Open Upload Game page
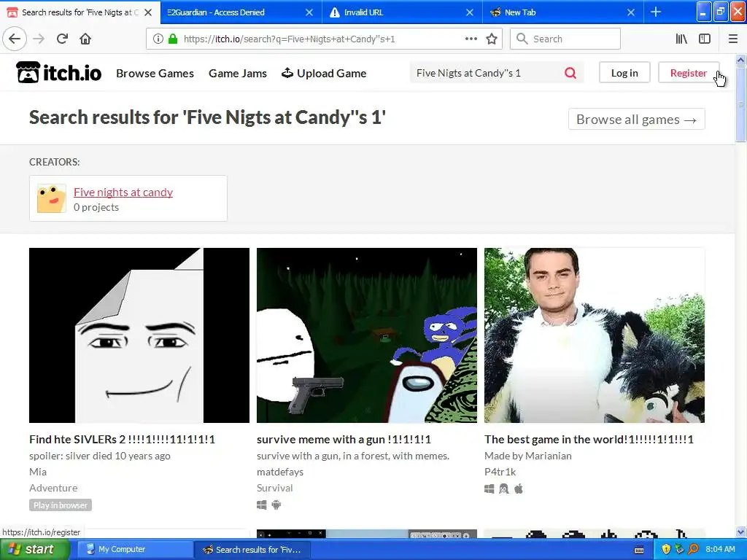 (x=324, y=74)
